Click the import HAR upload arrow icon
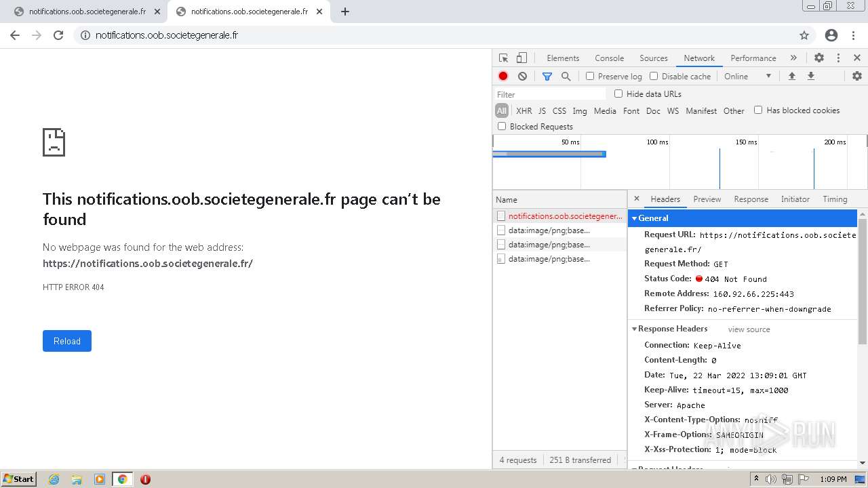The width and height of the screenshot is (868, 488). click(791, 76)
